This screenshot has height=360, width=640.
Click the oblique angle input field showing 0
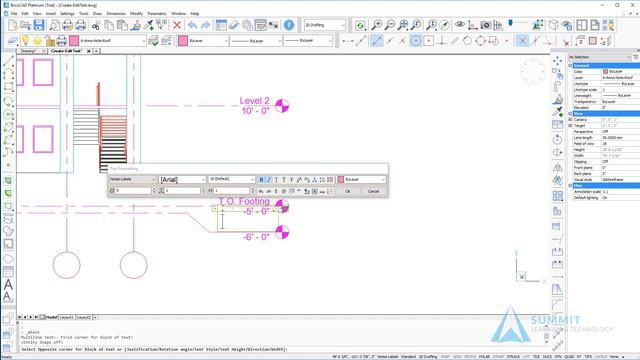click(133, 191)
